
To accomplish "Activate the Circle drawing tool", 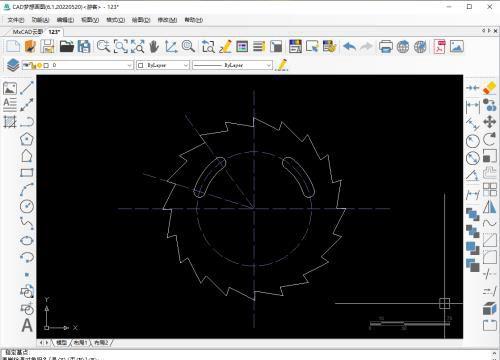I will 27,206.
